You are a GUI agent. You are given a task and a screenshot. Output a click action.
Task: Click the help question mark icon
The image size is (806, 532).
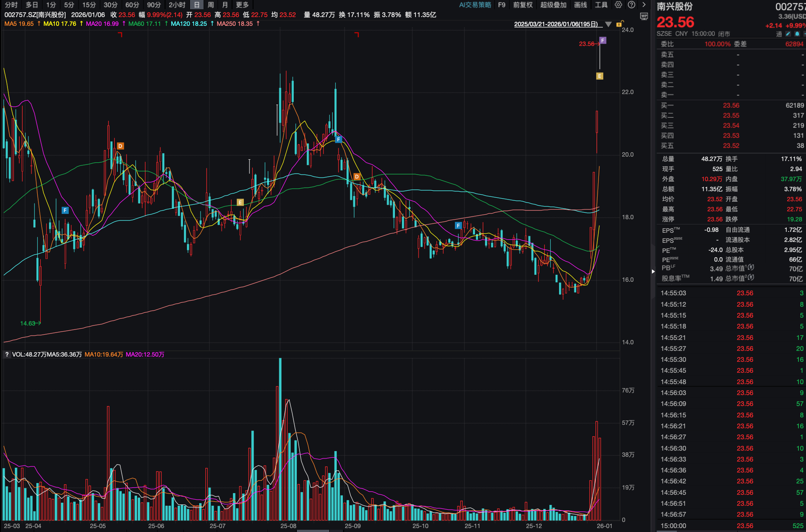point(631,5)
